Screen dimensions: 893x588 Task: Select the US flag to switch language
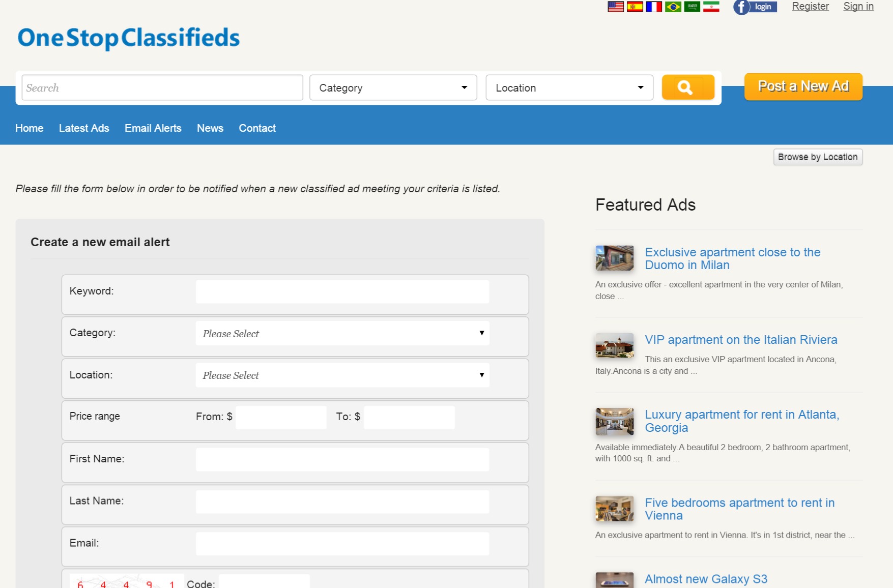pyautogui.click(x=615, y=7)
